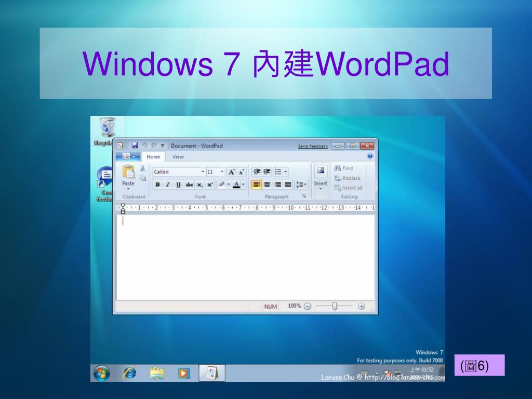Image resolution: width=532 pixels, height=399 pixels.
Task: Switch to the View ribbon tab
Action: click(x=178, y=156)
